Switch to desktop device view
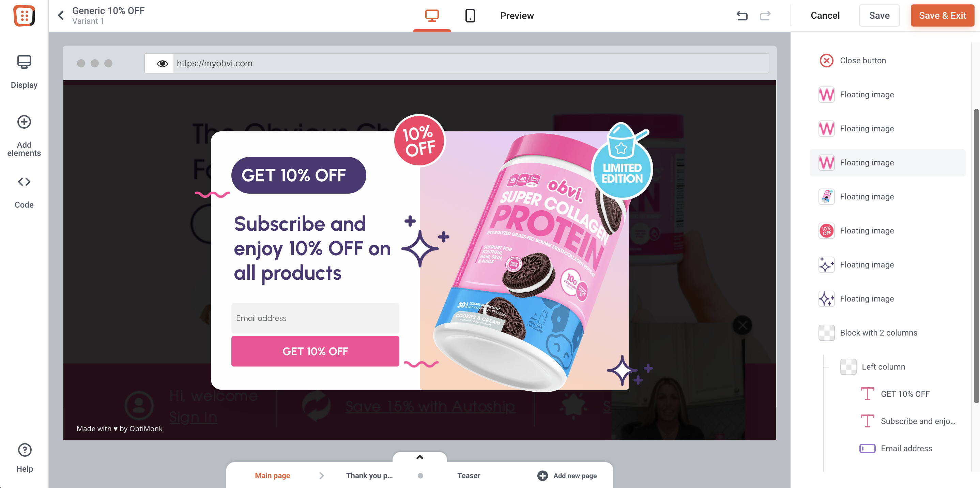This screenshot has height=488, width=980. click(432, 16)
